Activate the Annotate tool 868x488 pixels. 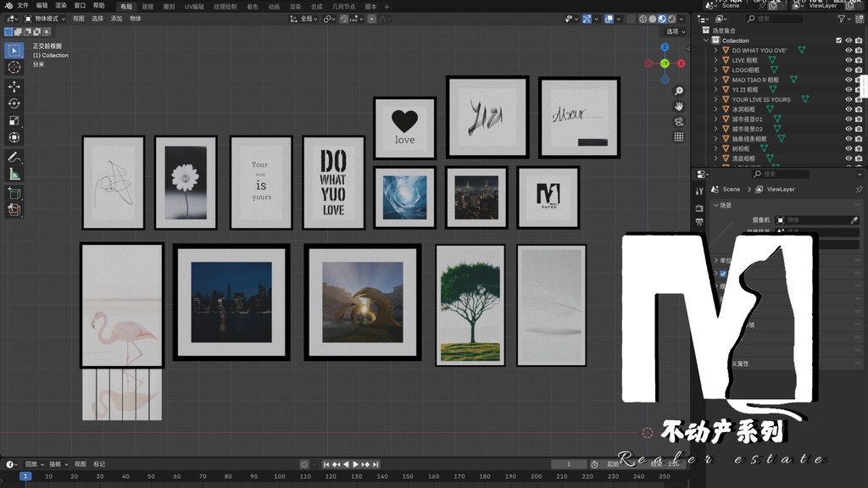(x=14, y=158)
